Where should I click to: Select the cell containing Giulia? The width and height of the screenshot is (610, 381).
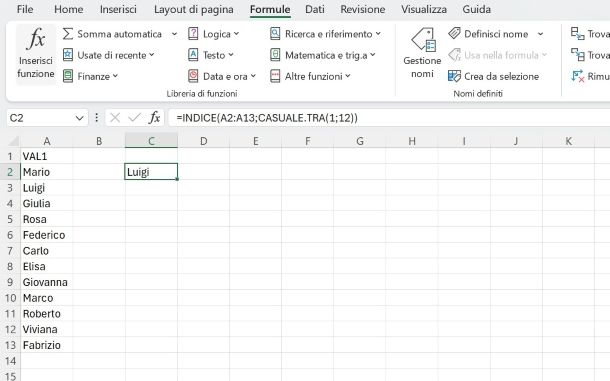pos(47,203)
